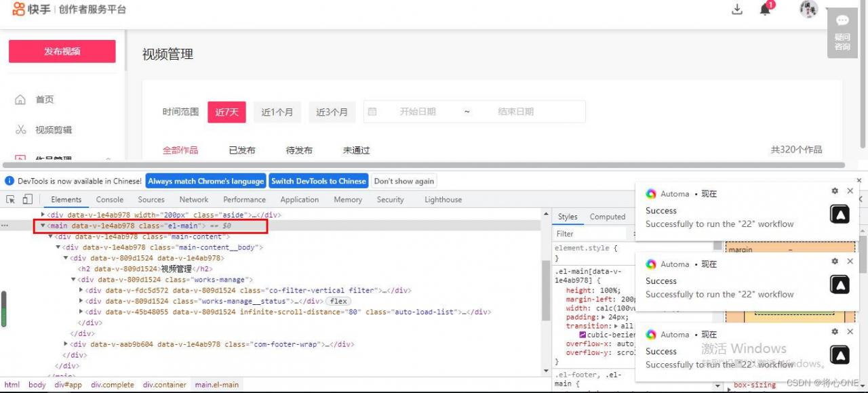Open the Performance tab
The image size is (868, 393).
click(245, 199)
